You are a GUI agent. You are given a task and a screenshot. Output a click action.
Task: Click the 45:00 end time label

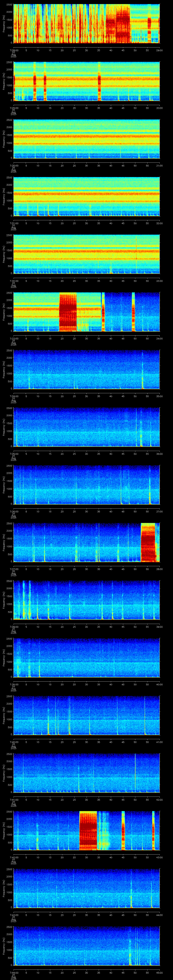[x=159, y=972]
